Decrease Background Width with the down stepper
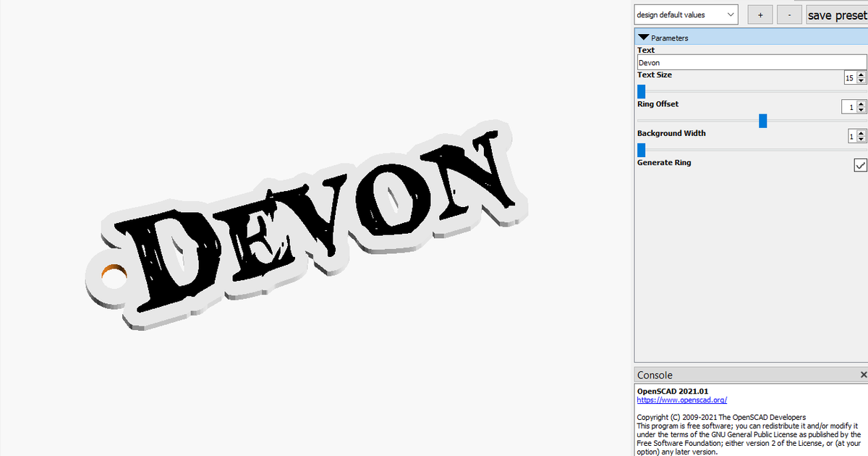The image size is (868, 456). click(x=862, y=138)
